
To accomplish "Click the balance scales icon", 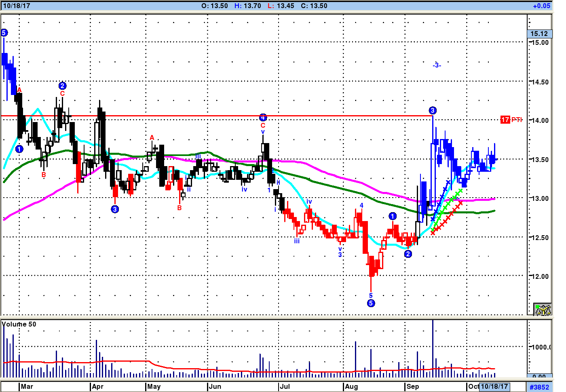I will point(543,309).
